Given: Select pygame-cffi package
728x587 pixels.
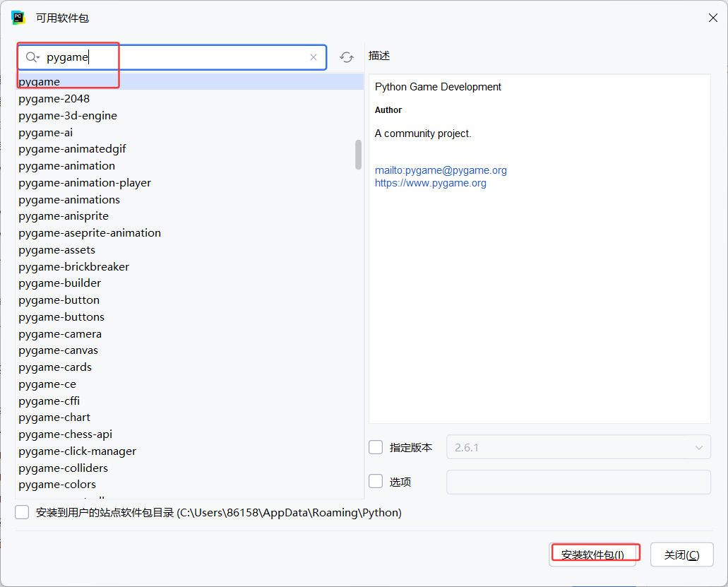Looking at the screenshot, I should pos(189,401).
